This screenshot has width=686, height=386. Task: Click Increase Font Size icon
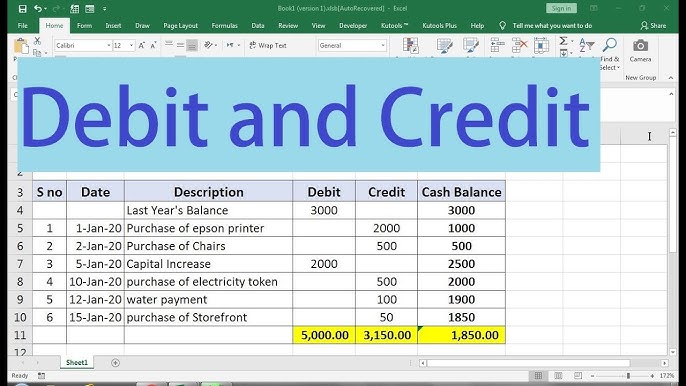click(142, 46)
